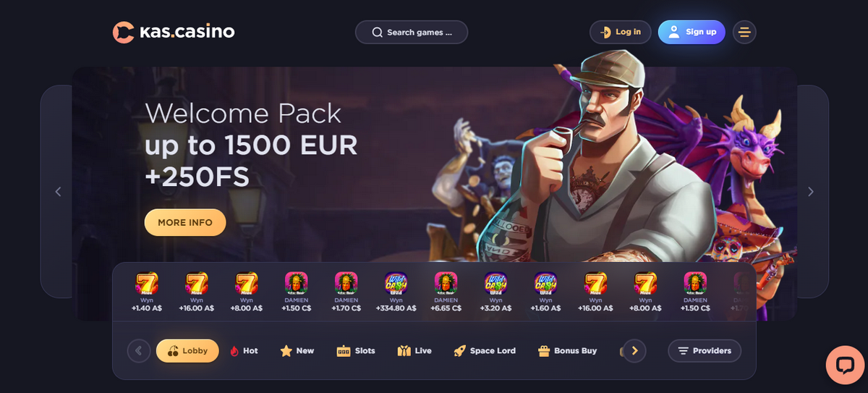Image resolution: width=868 pixels, height=393 pixels.
Task: Open the hamburger menu icon
Action: pos(744,32)
